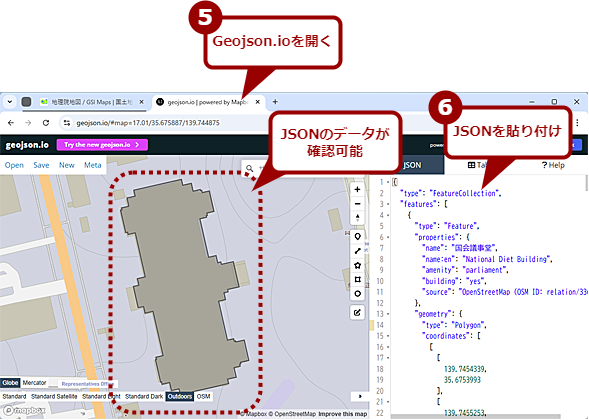This screenshot has height=420, width=589.
Task: Select the draw polygon tool
Action: click(357, 265)
